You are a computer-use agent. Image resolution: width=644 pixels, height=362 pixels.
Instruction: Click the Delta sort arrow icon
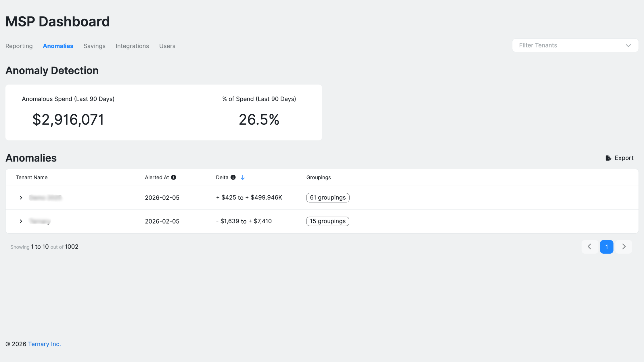point(243,177)
